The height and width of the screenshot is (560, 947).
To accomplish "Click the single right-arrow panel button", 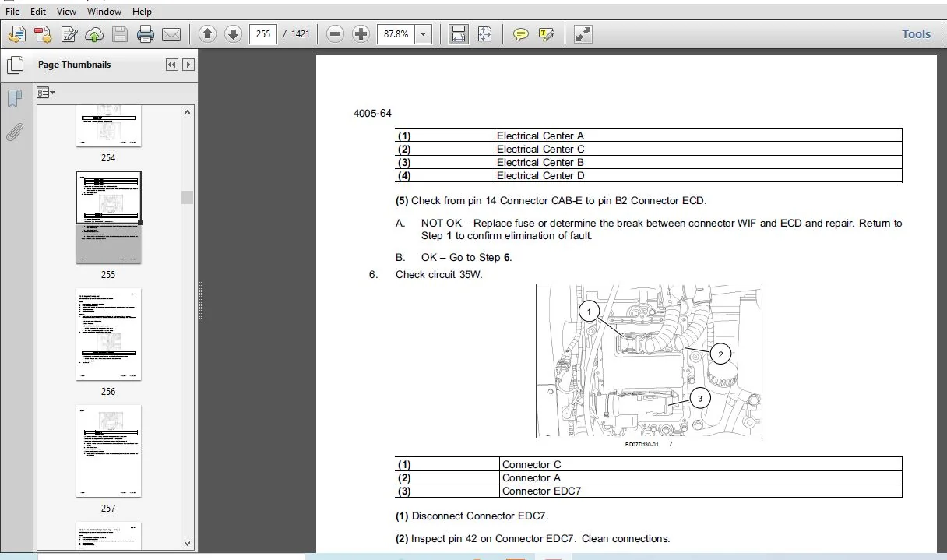I will (x=188, y=65).
